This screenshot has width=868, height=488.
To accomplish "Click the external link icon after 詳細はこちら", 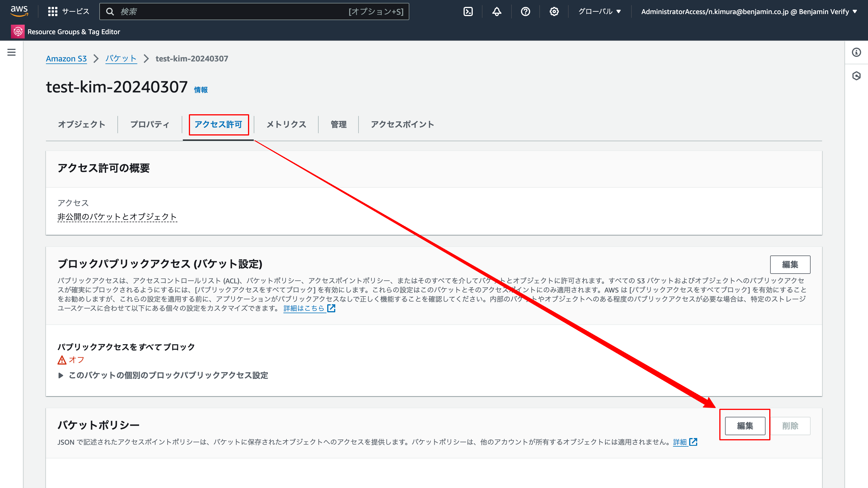I will point(332,308).
